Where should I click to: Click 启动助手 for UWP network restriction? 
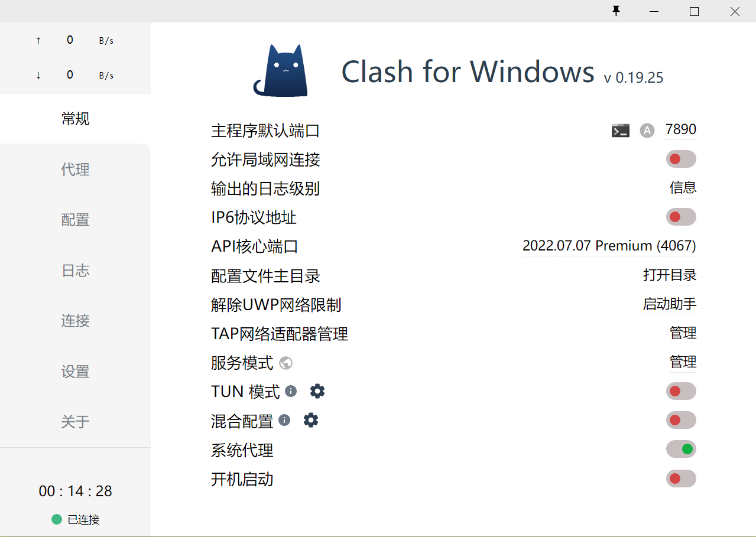point(670,304)
